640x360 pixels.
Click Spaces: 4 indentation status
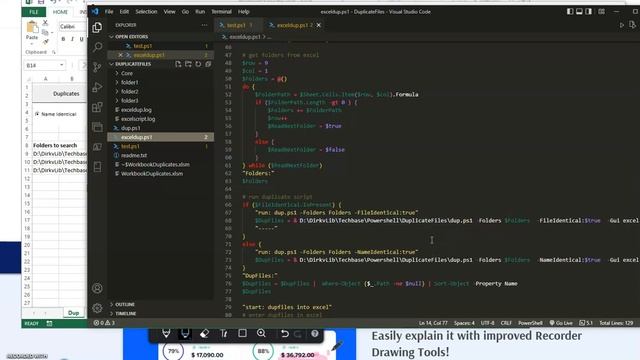464,323
